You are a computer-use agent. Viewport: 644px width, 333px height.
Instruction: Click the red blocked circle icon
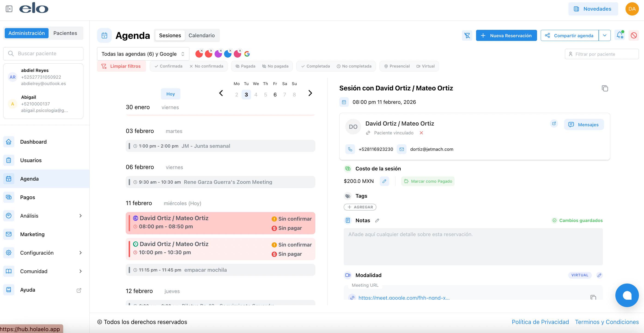(634, 36)
